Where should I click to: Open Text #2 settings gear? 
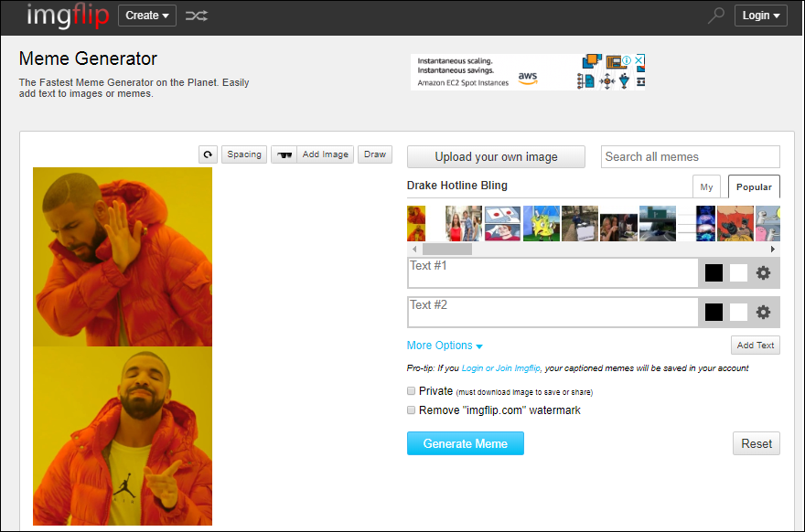(763, 313)
